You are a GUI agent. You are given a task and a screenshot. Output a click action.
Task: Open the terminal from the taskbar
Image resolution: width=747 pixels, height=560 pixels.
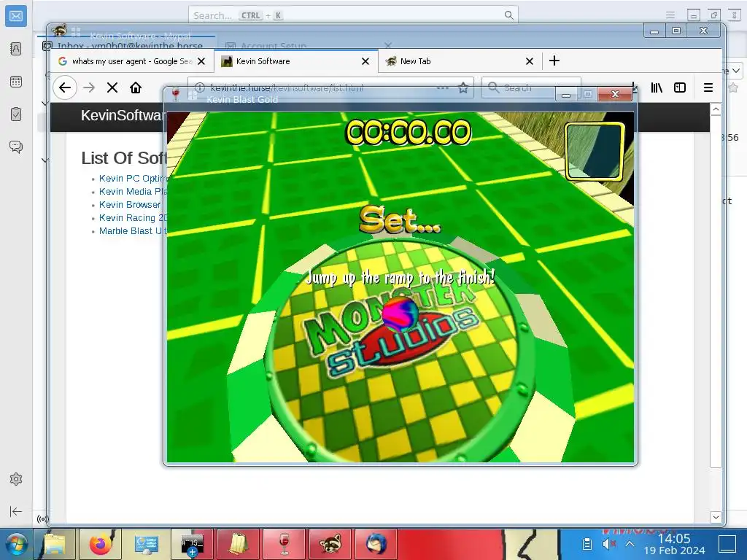click(x=192, y=544)
